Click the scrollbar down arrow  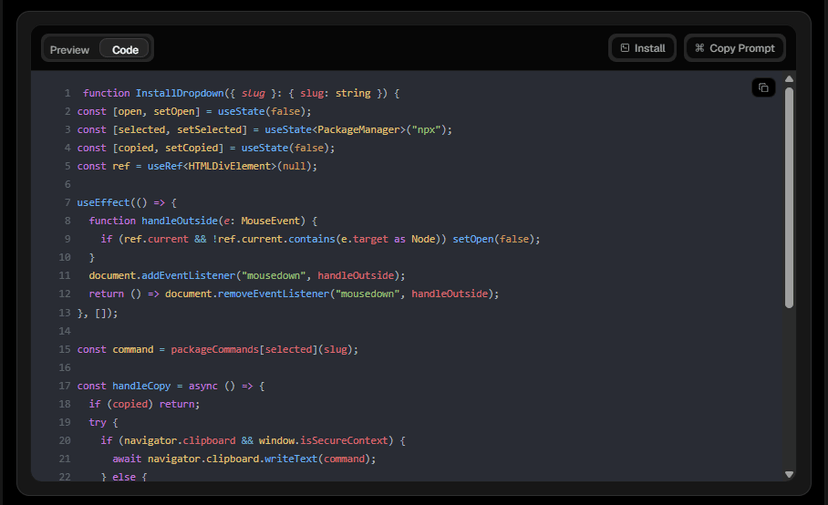point(789,474)
